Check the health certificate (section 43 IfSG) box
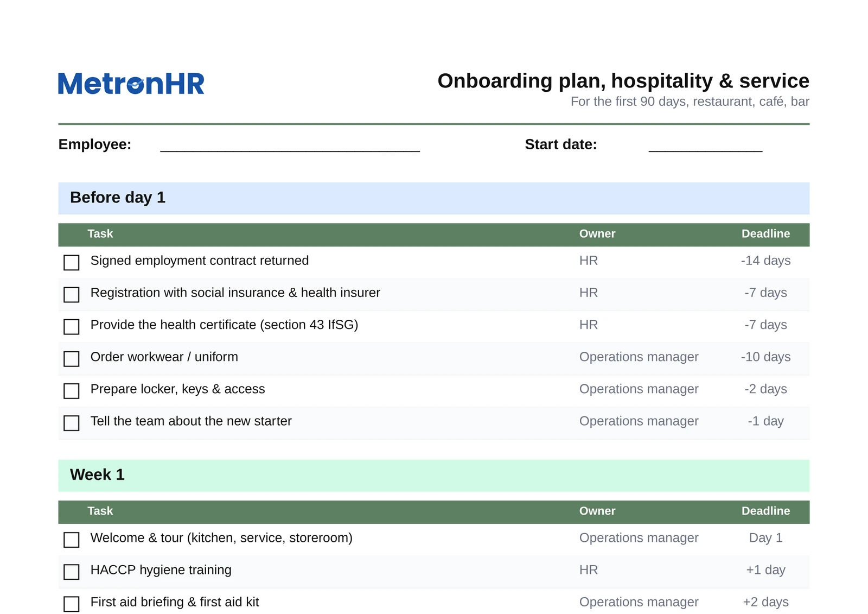 72,327
